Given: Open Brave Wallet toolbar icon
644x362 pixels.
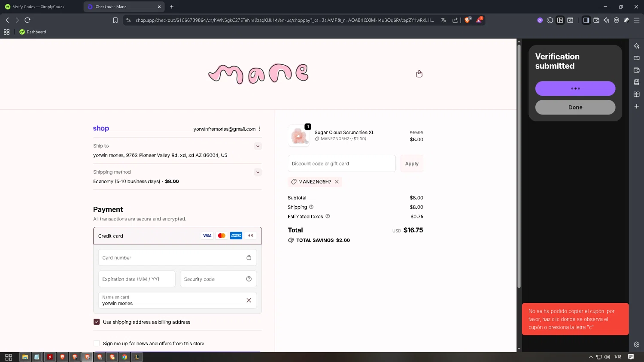Looking at the screenshot, I should pyautogui.click(x=596, y=20).
